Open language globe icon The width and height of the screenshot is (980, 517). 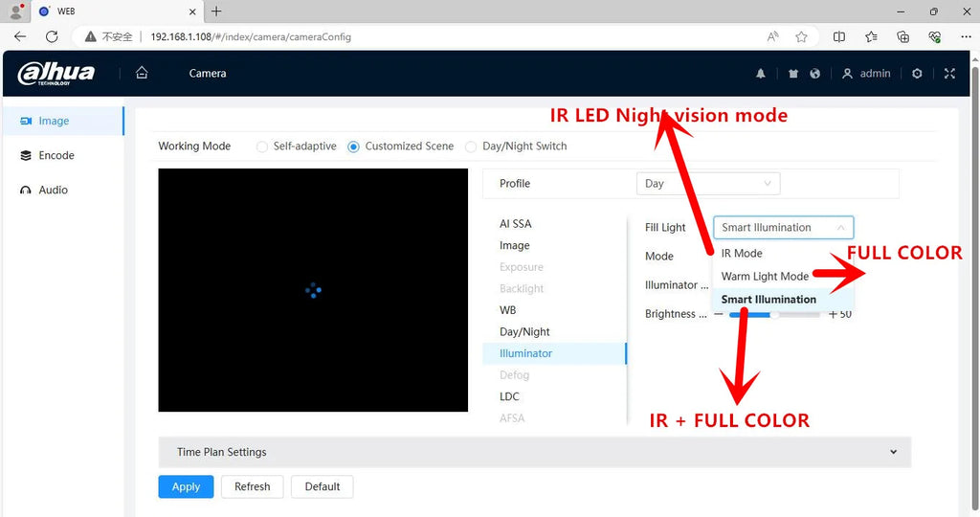click(x=814, y=74)
